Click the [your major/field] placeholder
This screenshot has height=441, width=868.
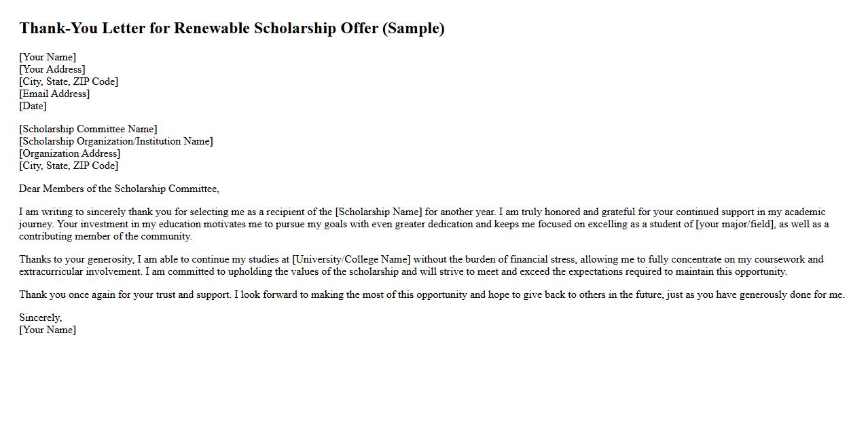click(735, 224)
